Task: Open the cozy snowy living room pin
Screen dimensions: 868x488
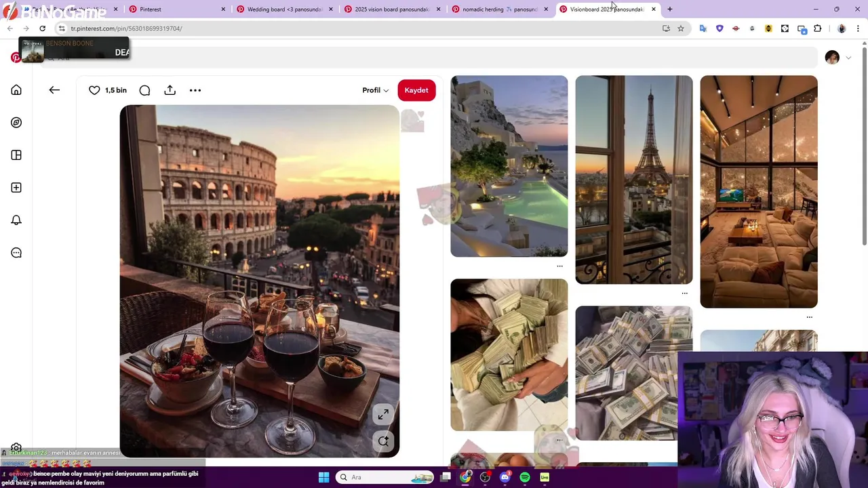Action: coord(759,192)
